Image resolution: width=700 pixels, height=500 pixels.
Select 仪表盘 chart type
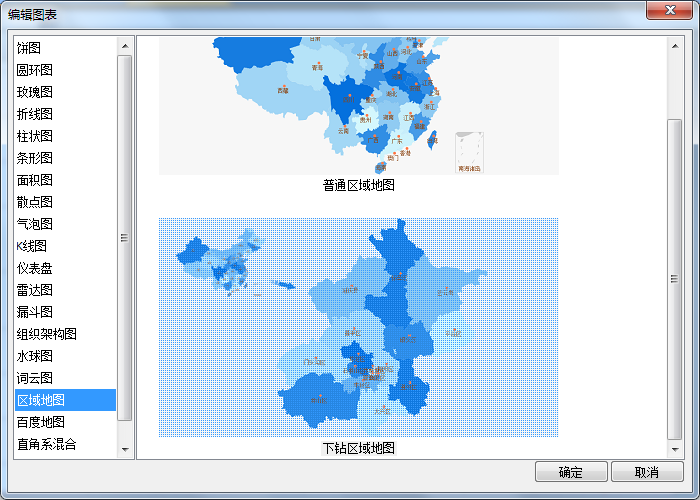(x=34, y=268)
